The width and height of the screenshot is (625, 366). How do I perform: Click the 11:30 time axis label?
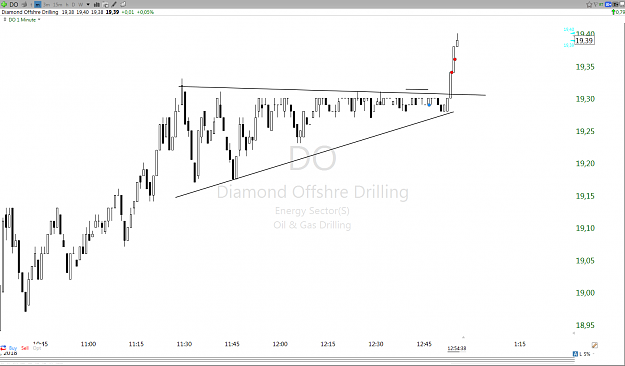pos(184,344)
